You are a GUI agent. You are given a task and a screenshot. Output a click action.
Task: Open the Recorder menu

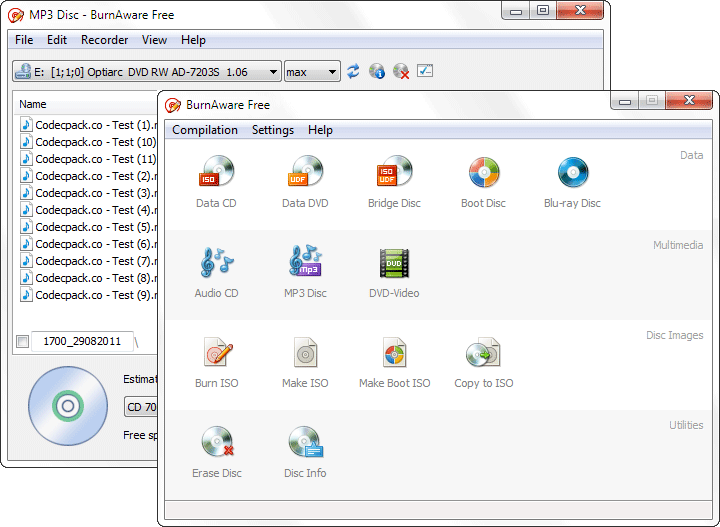tap(104, 40)
